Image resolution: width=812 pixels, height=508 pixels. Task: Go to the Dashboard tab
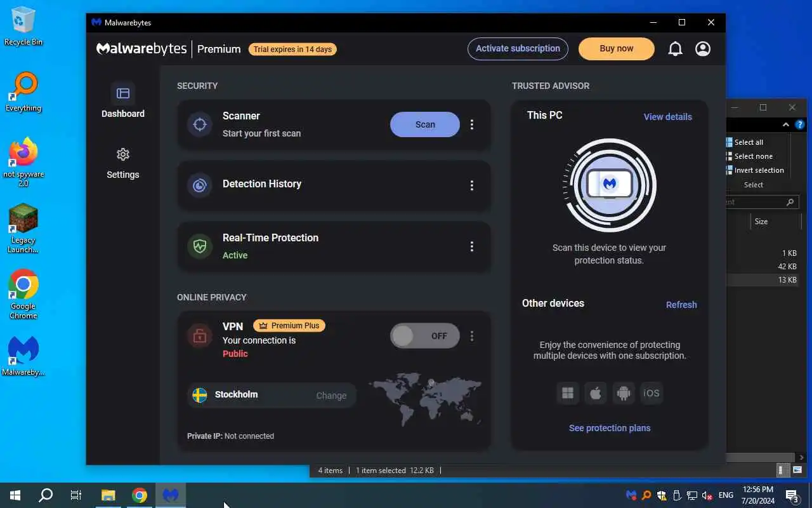pos(123,102)
